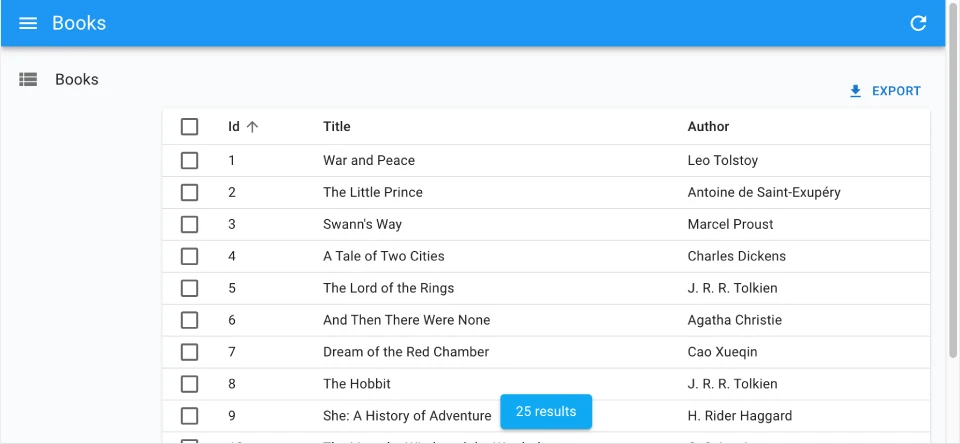The height and width of the screenshot is (444, 960).
Task: Select the checkbox for The Hobbit row
Action: (x=190, y=384)
